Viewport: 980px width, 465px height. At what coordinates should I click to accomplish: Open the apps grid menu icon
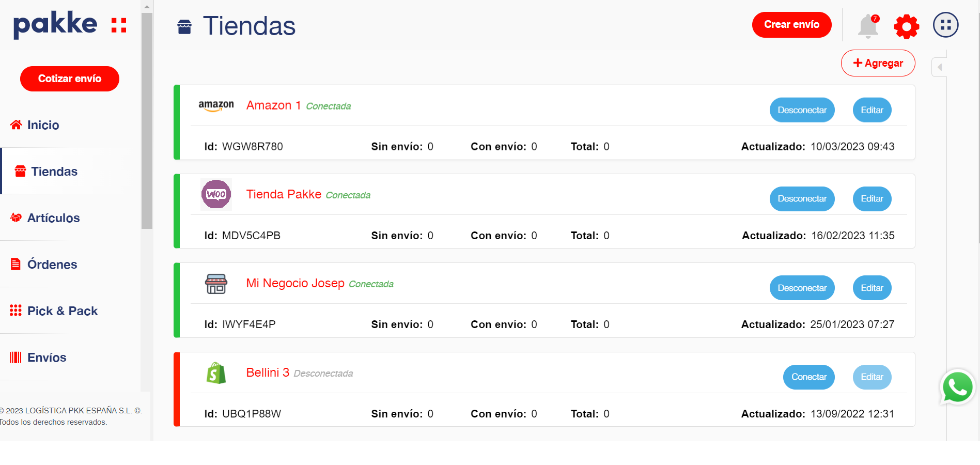pos(946,25)
